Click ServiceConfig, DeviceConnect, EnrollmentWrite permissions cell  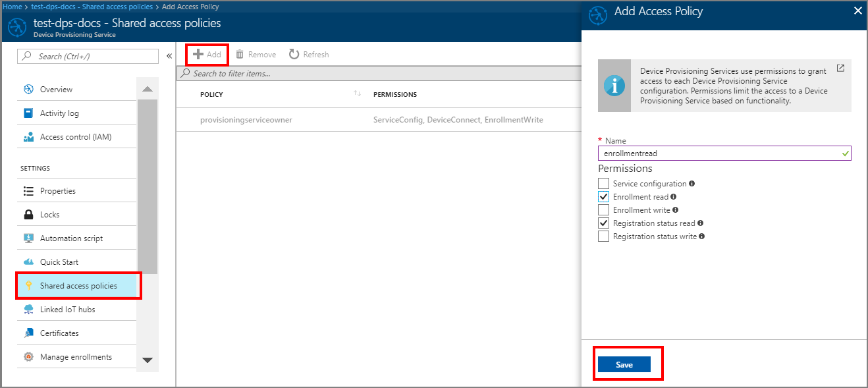pos(458,120)
